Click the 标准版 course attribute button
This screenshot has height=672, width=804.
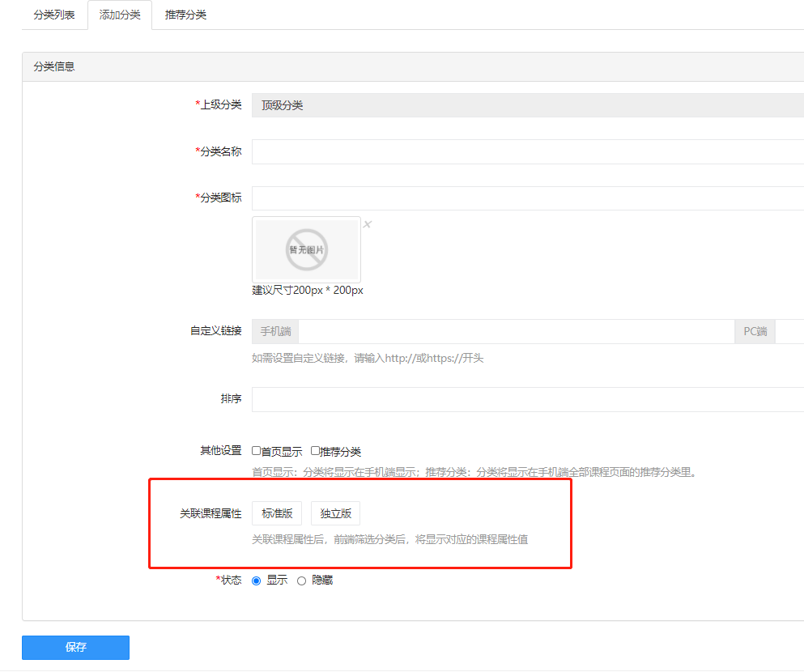click(277, 513)
